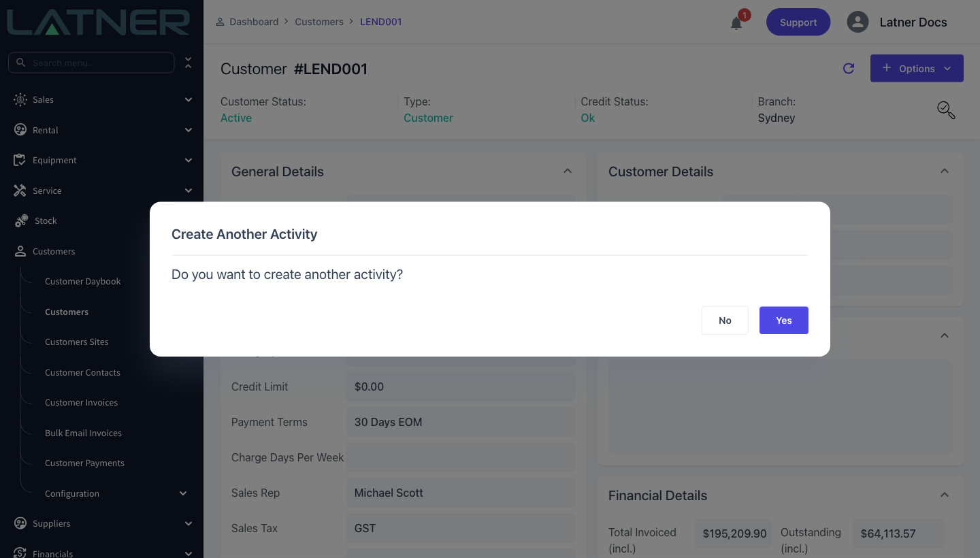
Task: Select Customer Daybook in sidebar
Action: (x=82, y=282)
